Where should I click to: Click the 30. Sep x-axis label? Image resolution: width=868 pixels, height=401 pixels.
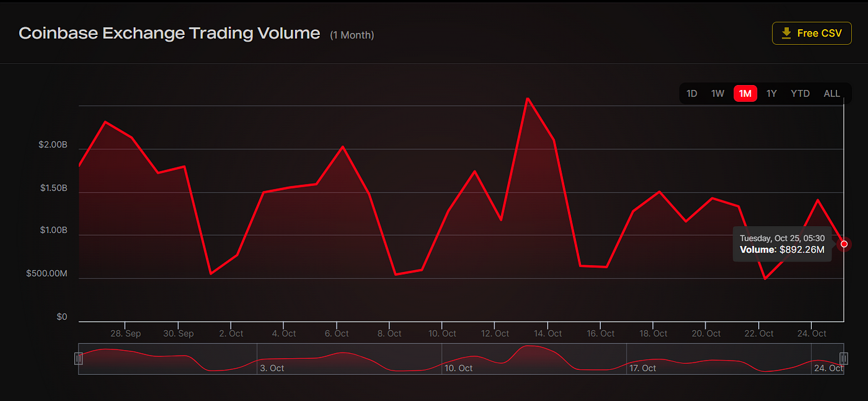[x=178, y=333]
